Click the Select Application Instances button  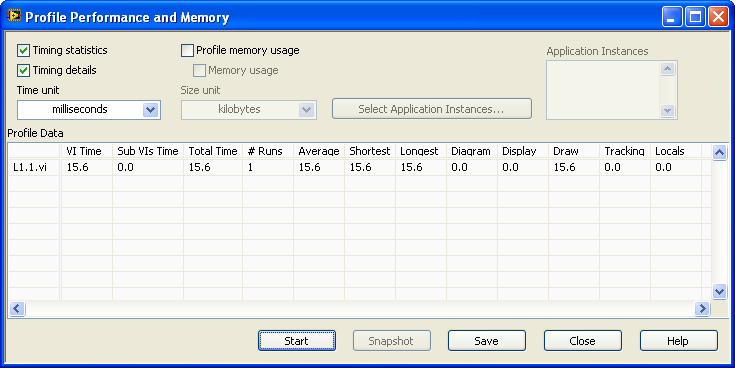[432, 109]
